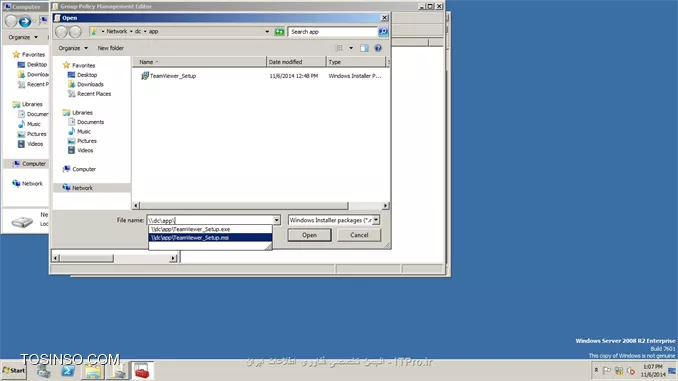Sort files by Date modified column
The height and width of the screenshot is (381, 678).
[296, 62]
